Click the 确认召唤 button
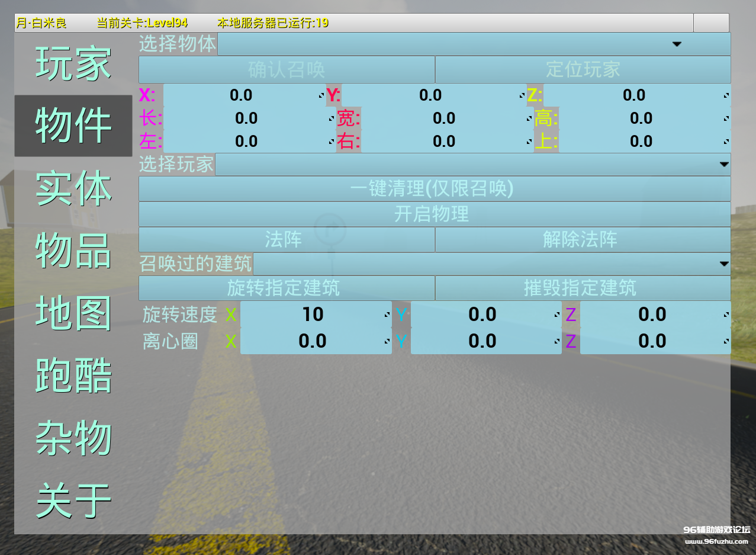The width and height of the screenshot is (756, 555). 287,69
